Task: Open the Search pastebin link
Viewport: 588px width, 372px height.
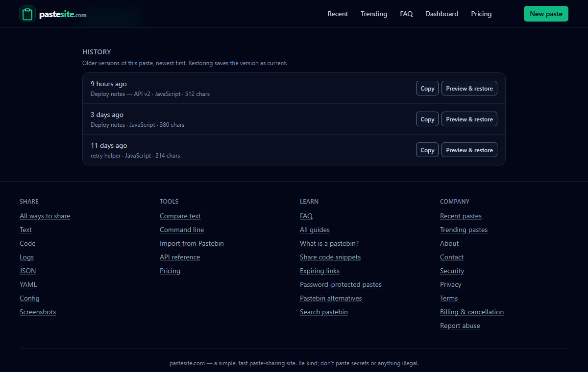Action: pos(324,312)
